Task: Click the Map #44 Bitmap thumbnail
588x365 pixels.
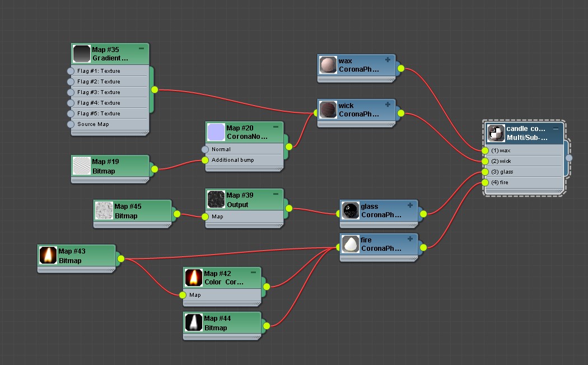Action: pos(194,322)
